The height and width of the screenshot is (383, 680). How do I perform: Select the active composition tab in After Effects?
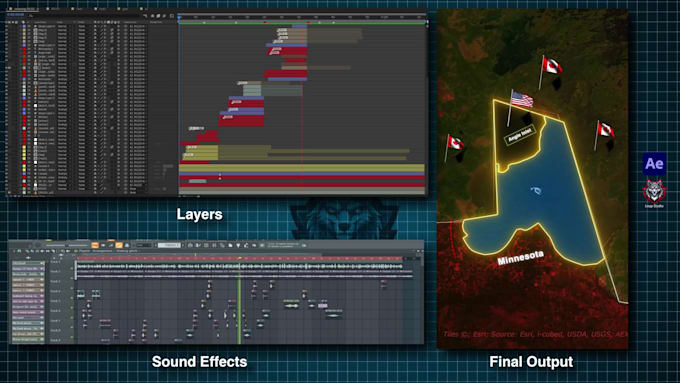(x=23, y=9)
